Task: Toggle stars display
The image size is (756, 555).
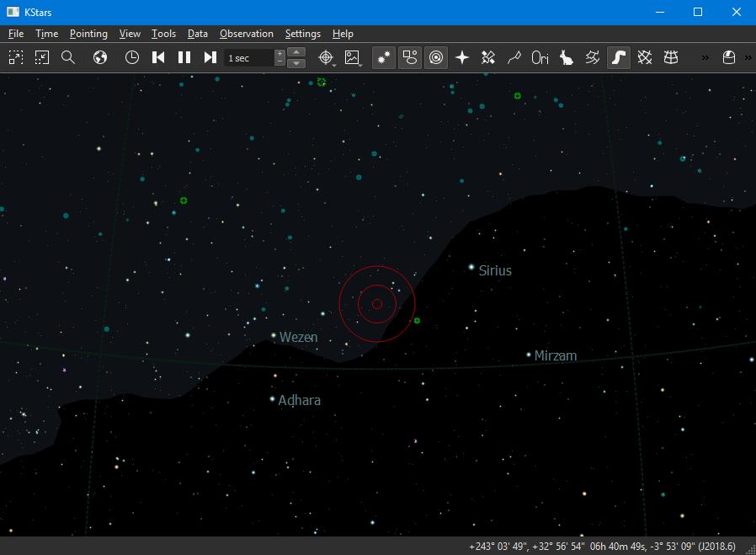Action: pos(384,58)
